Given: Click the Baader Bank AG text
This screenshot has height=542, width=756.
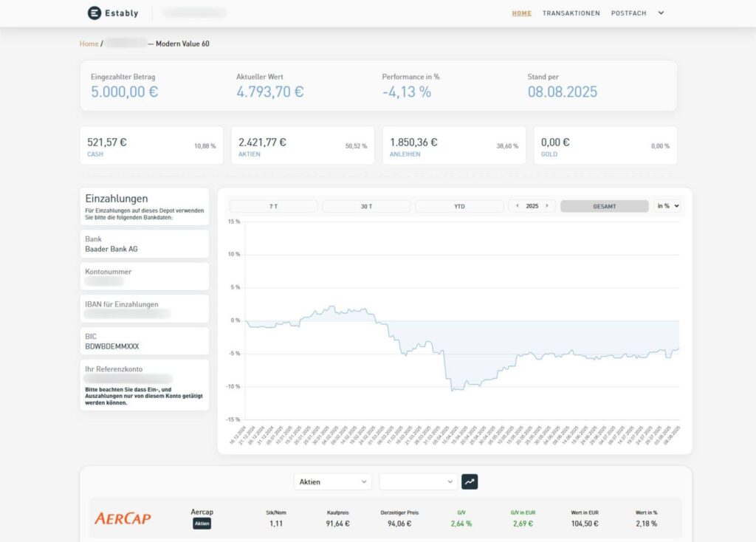Looking at the screenshot, I should (x=111, y=250).
